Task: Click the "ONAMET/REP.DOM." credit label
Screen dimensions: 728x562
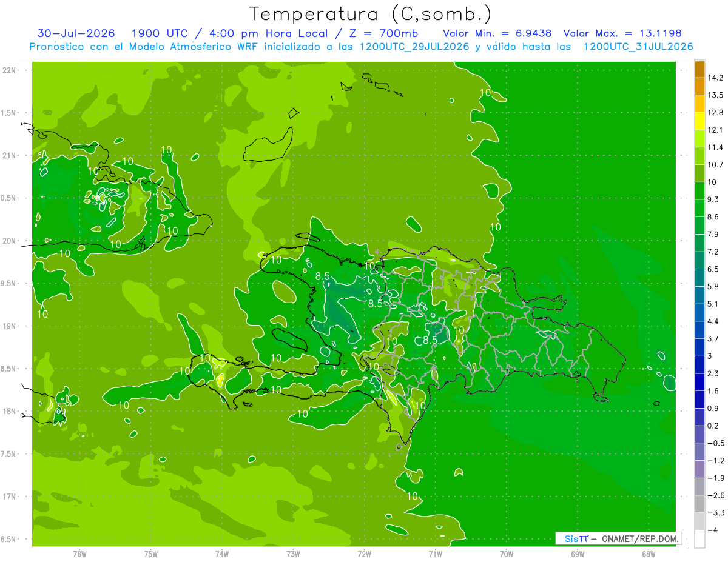Action: (x=639, y=538)
